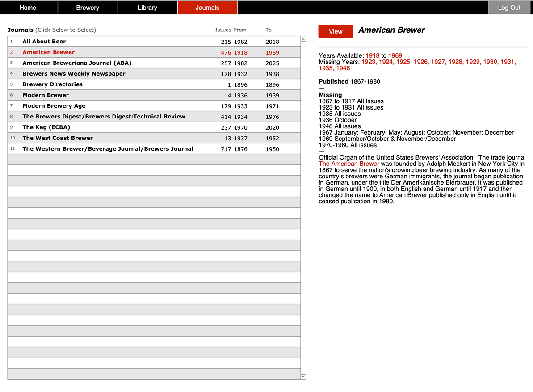Screen dimensions: 533x392
Task: Select the Journals navigation tab
Action: 207,7
